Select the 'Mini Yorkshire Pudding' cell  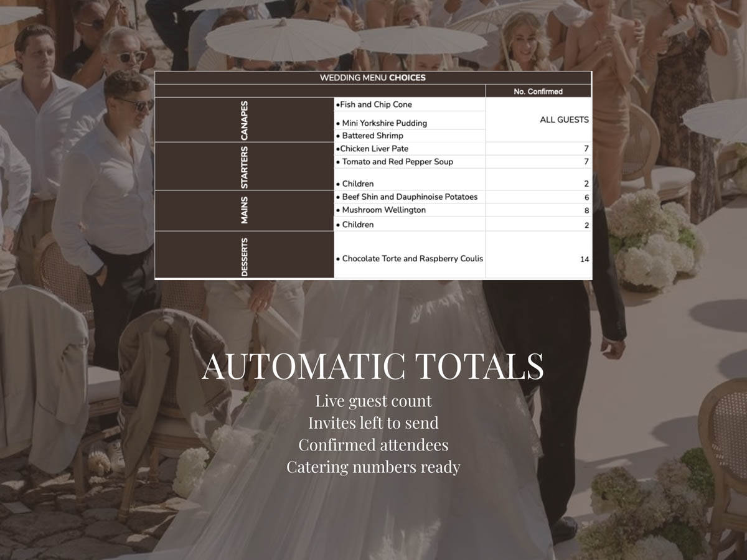[x=410, y=121]
